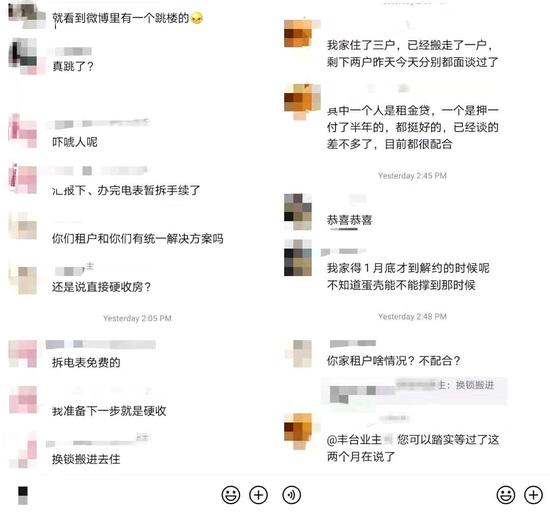Open emoji picker in left chat

231,495
